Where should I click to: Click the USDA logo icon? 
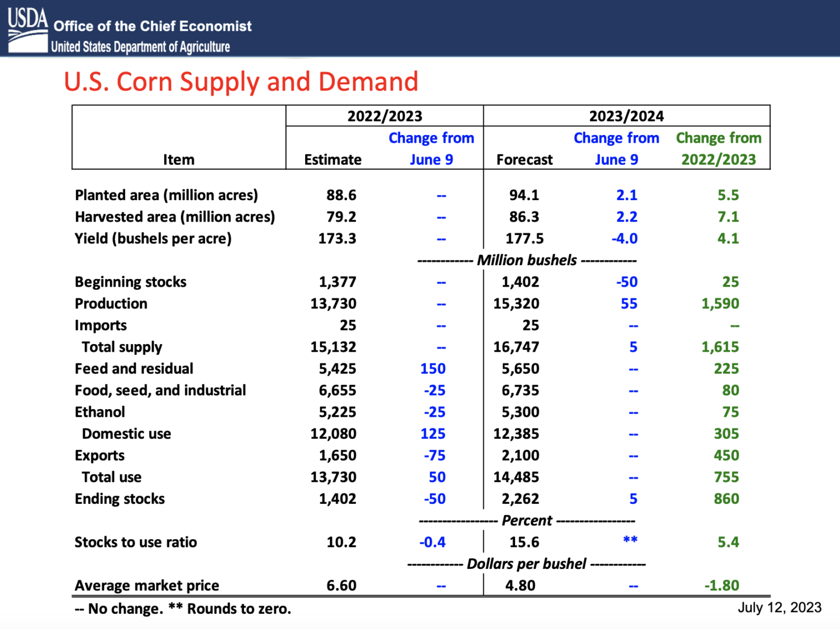click(x=28, y=30)
